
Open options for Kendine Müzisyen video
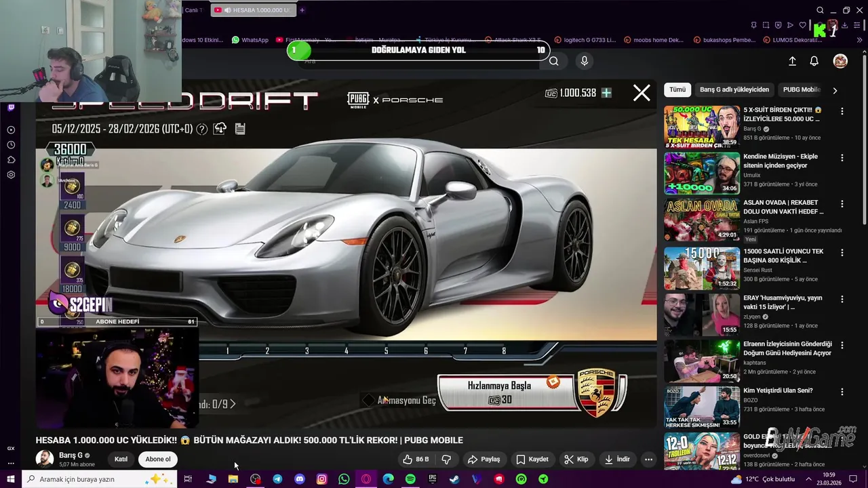(842, 157)
